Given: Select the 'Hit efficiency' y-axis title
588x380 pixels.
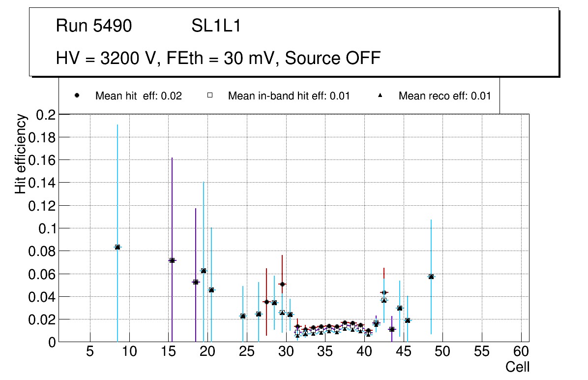Looking at the screenshot, I should [x=21, y=154].
